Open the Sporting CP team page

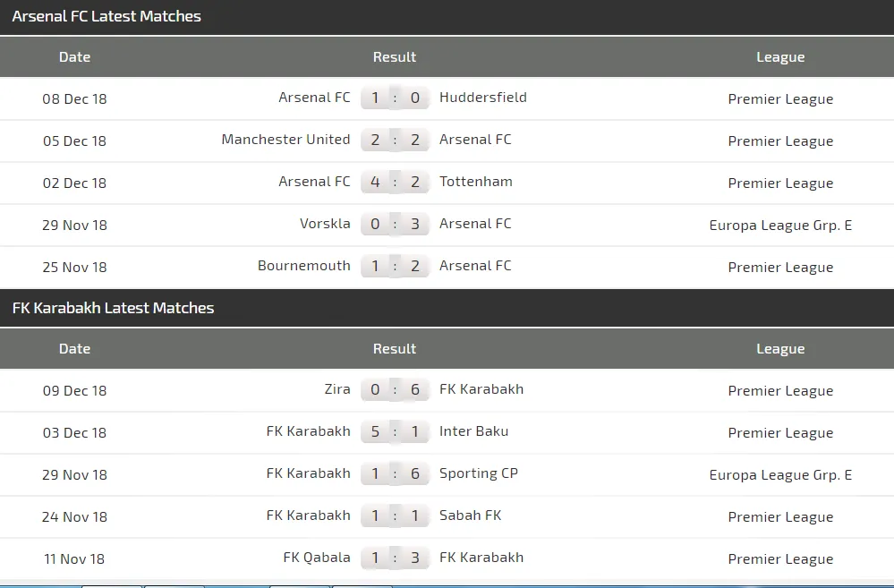(479, 473)
